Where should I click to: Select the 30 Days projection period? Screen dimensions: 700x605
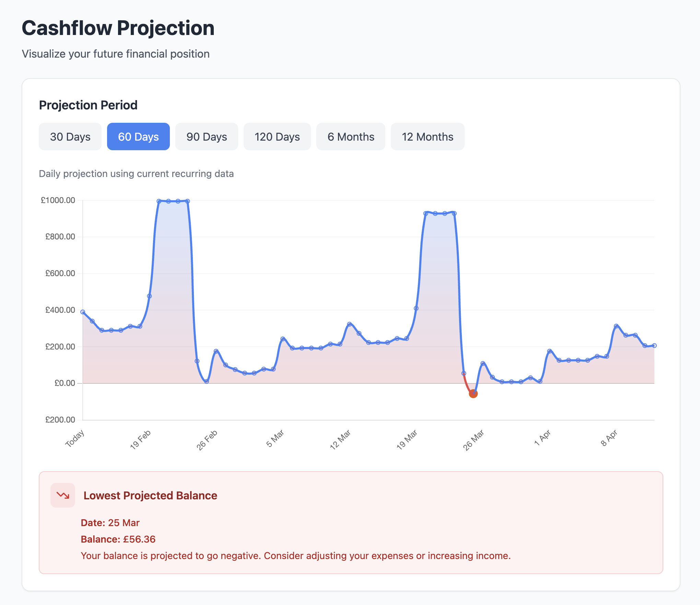70,137
